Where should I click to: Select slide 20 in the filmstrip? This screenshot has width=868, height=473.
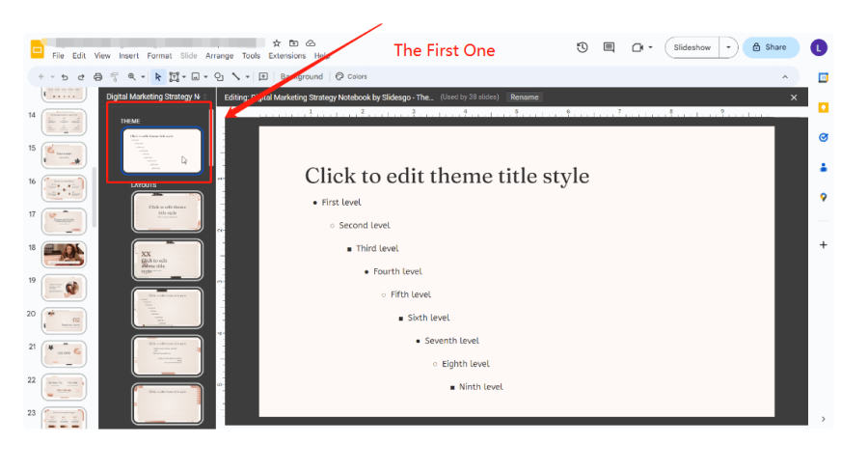pyautogui.click(x=65, y=320)
